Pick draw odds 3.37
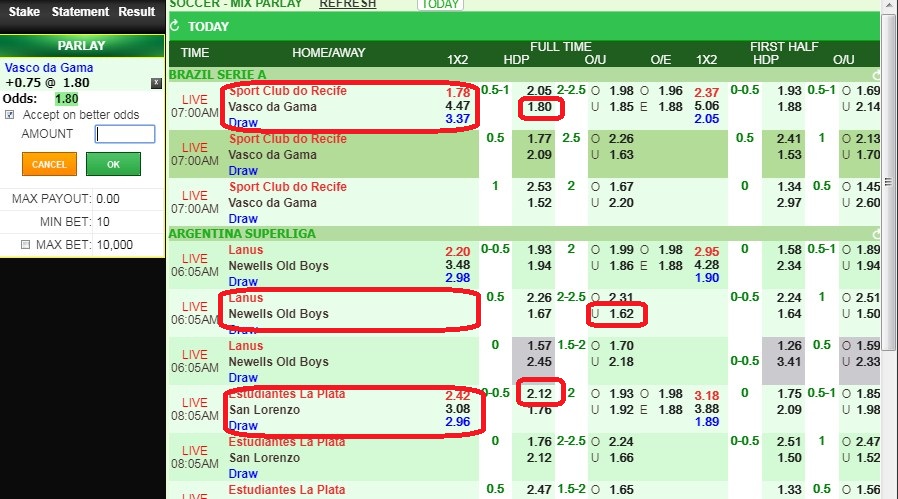 tap(458, 119)
